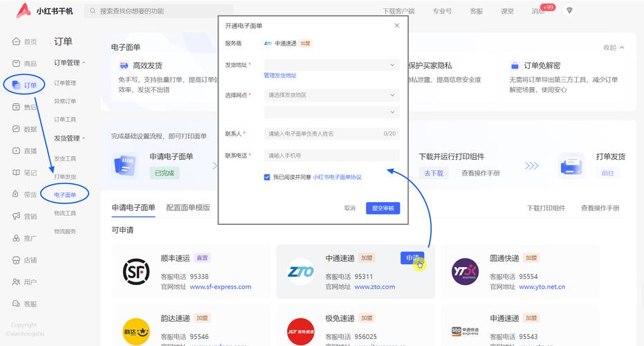The height and width of the screenshot is (346, 644).
Task: Open the second 选择网点 dropdown
Action: [331, 112]
